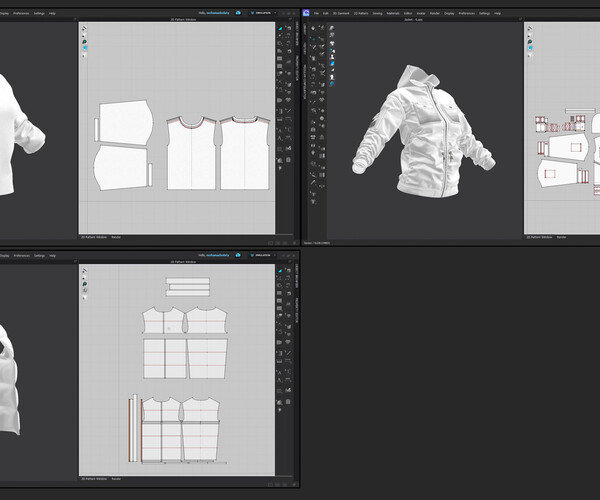Viewport: 600px width, 500px height.
Task: Open PROPERTY EDITOR vertical tab in bottom-left window
Action: (297, 310)
